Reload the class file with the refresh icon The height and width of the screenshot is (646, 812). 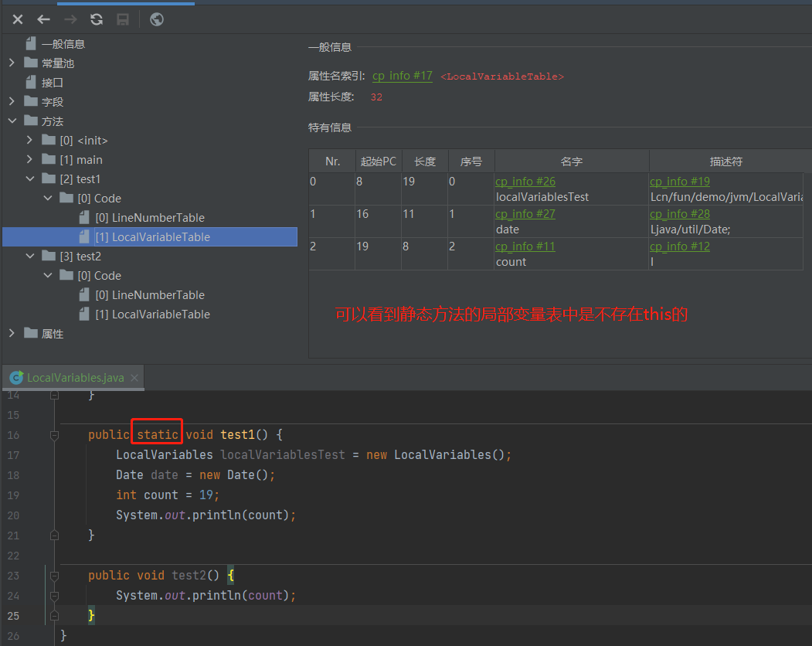(x=97, y=19)
